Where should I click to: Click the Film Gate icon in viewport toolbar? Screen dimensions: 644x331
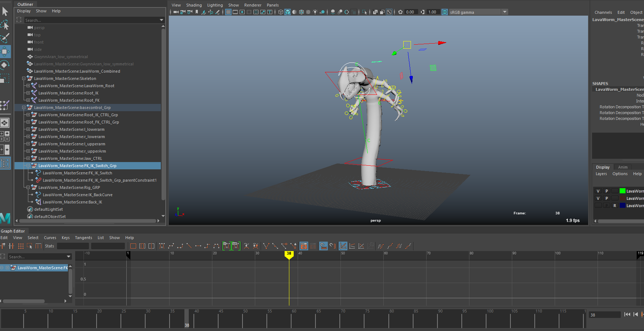click(x=235, y=12)
